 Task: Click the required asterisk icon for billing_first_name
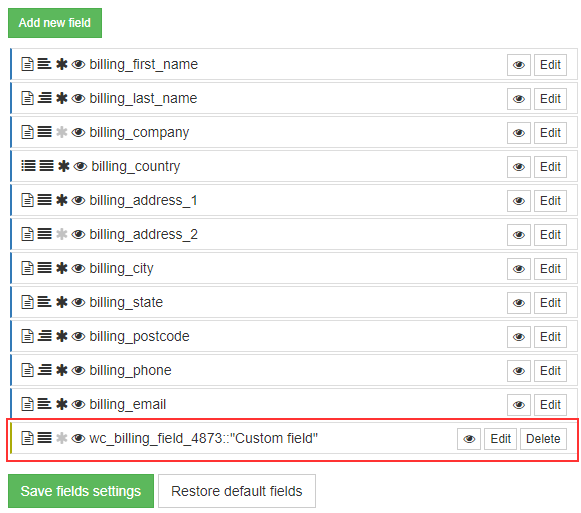pos(62,64)
